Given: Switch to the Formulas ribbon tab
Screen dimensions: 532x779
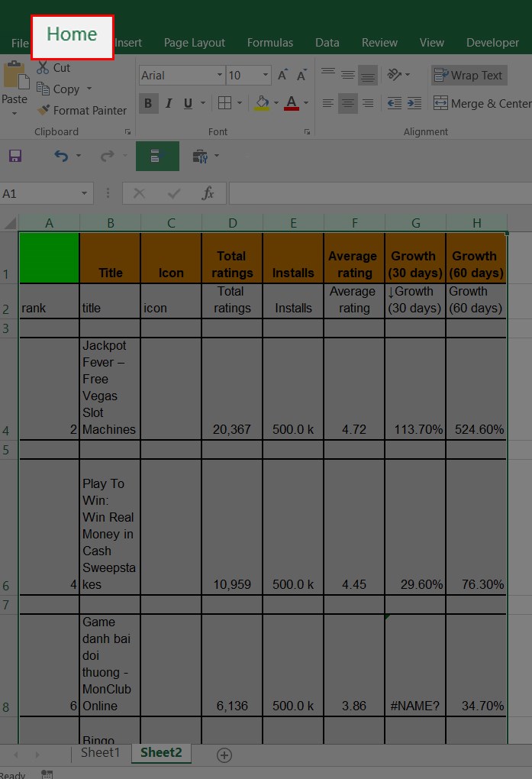Looking at the screenshot, I should tap(270, 43).
